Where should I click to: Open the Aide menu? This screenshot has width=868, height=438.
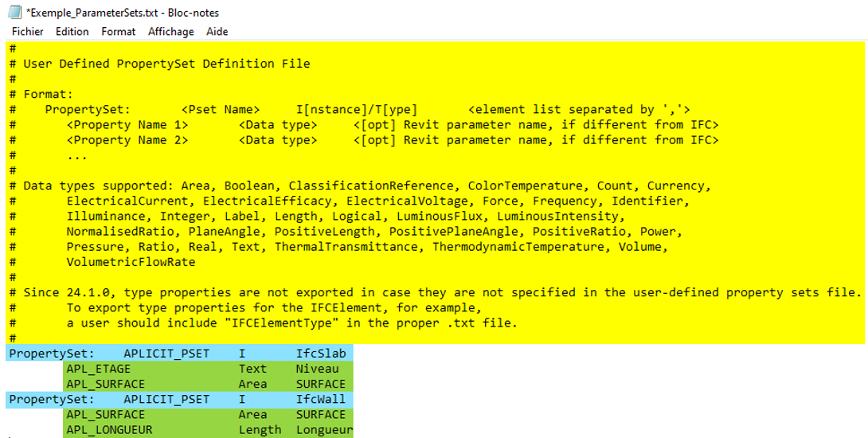tap(217, 32)
